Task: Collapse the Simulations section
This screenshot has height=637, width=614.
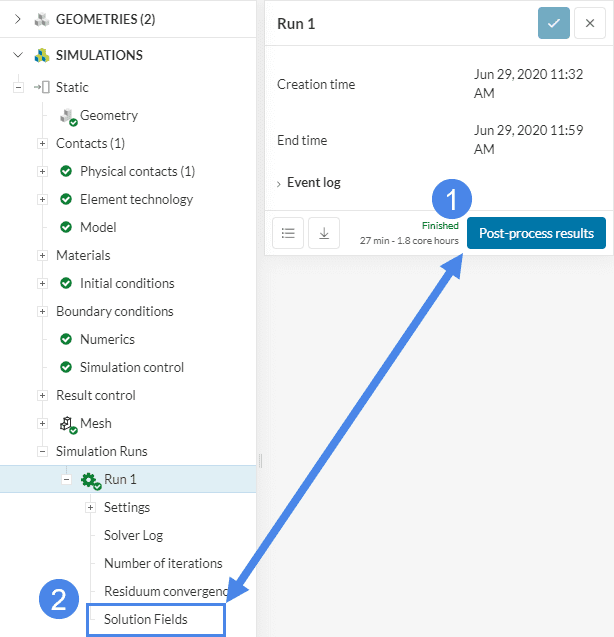Action: (17, 55)
